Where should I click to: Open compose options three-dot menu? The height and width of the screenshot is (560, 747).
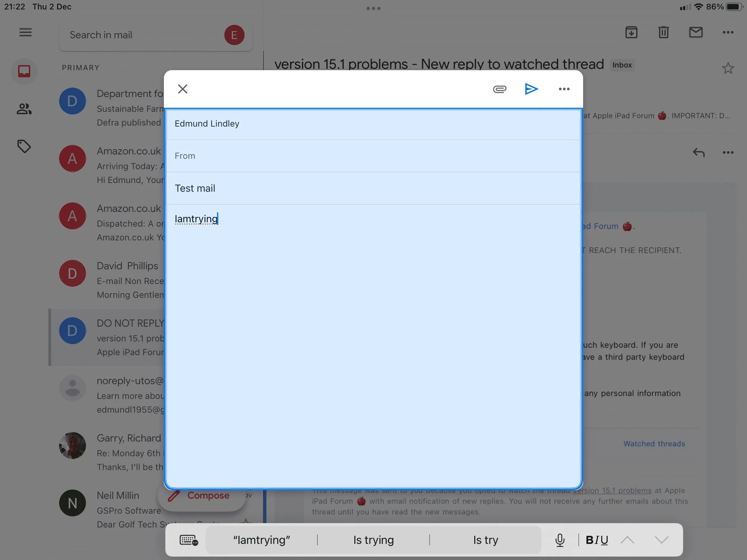coord(564,89)
